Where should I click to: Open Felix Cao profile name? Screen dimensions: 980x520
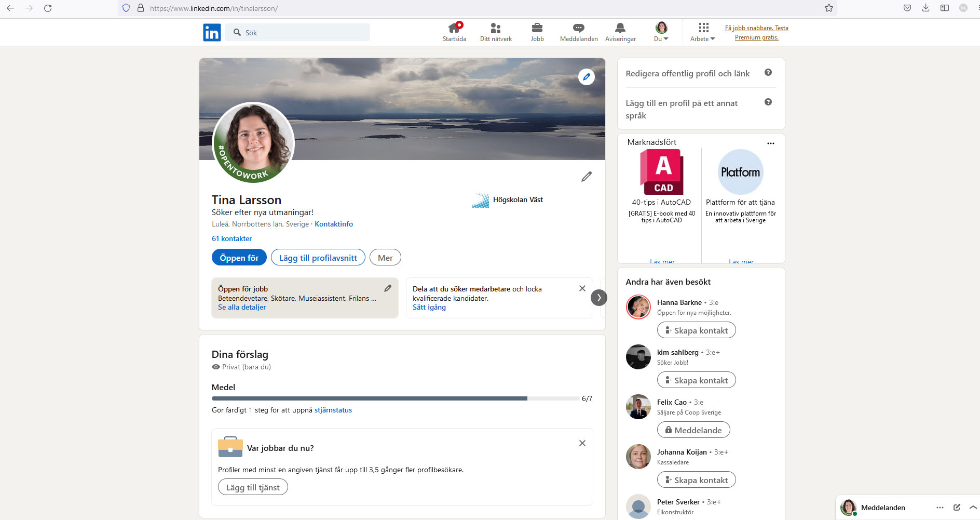672,402
